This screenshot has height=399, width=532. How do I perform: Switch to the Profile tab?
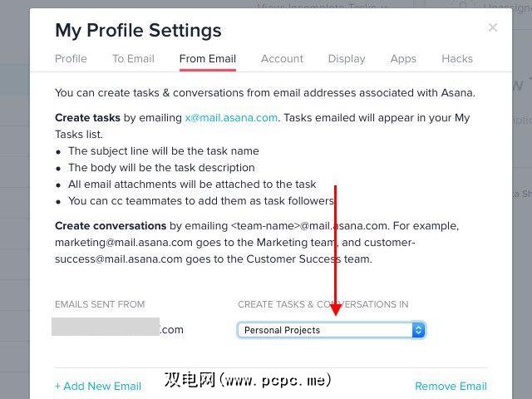(x=71, y=59)
